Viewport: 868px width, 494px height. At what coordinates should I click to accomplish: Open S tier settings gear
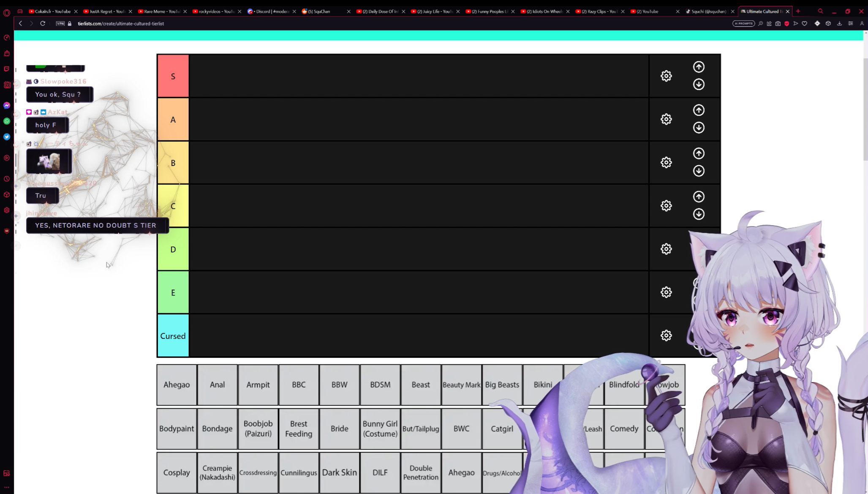(x=666, y=76)
